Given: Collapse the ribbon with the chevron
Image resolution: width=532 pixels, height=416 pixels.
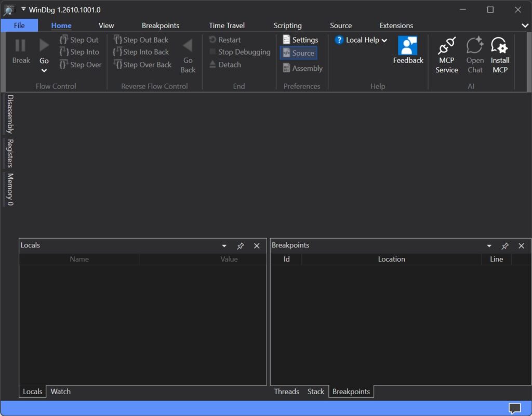Looking at the screenshot, I should coord(525,25).
